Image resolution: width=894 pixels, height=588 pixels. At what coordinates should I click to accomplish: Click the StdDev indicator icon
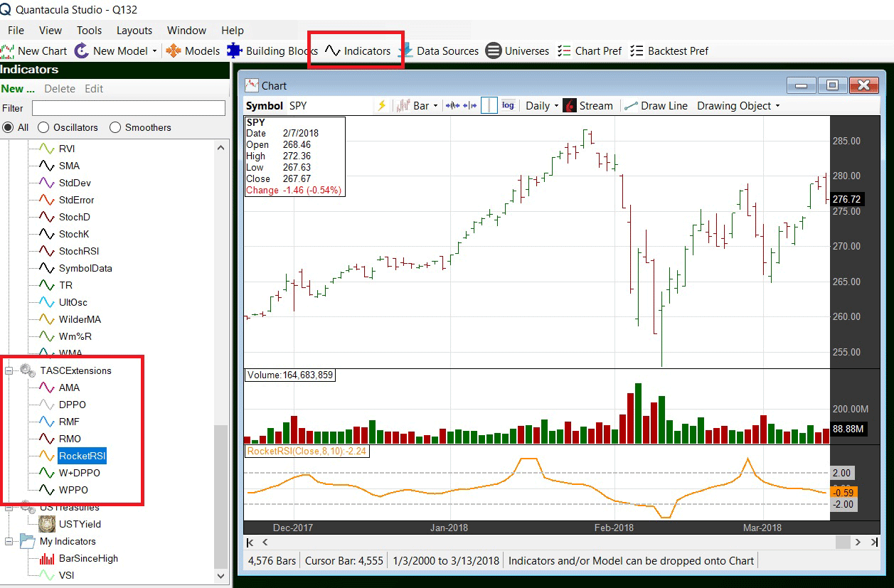(47, 183)
